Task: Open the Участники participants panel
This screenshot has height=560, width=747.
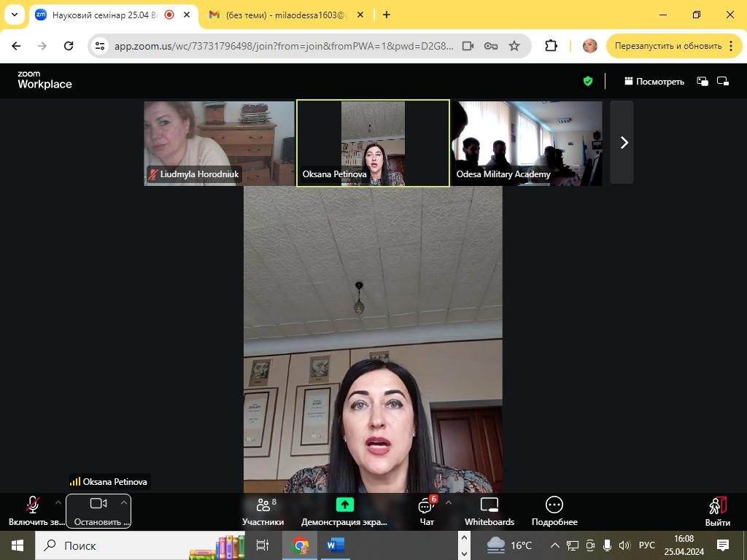Action: (x=263, y=511)
